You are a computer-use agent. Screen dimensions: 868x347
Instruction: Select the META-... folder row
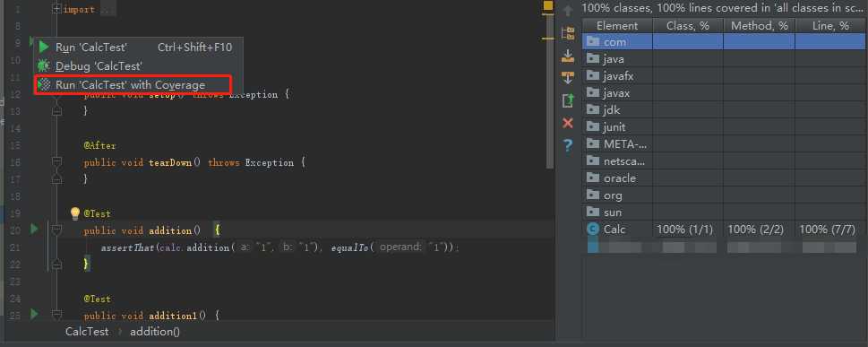point(725,144)
